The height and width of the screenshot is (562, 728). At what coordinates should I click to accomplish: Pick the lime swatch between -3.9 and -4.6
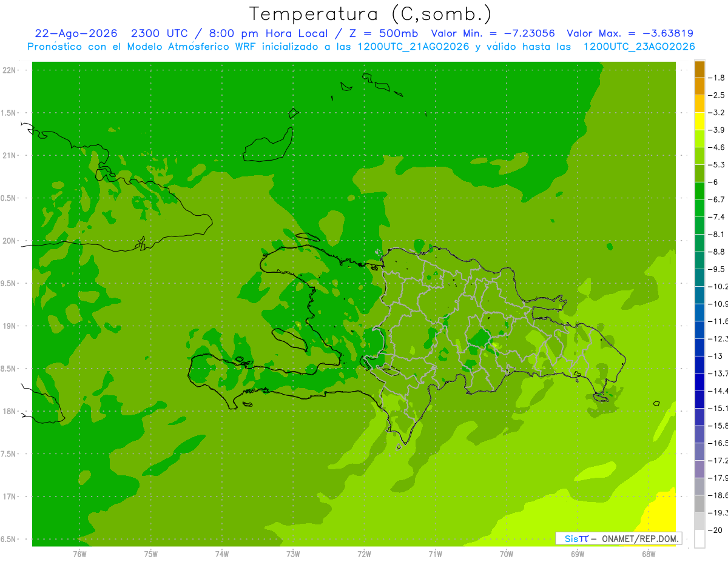coord(699,139)
